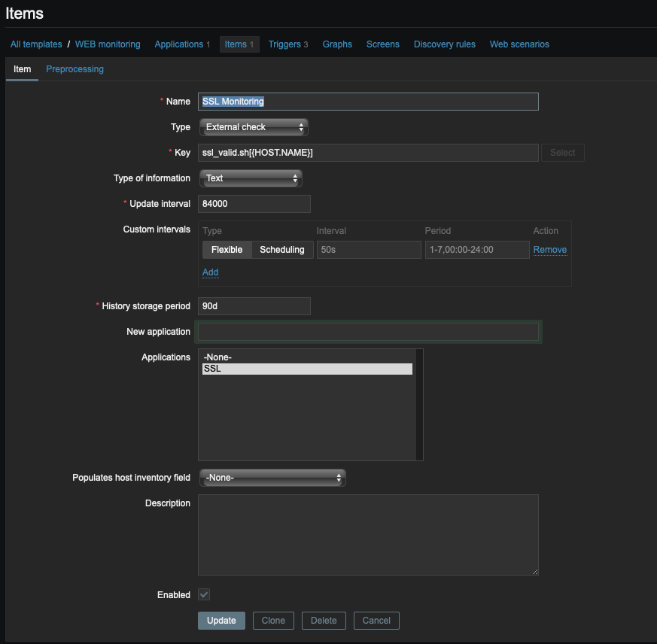Viewport: 657px width, 644px height.
Task: Select Scheduling custom interval type
Action: pyautogui.click(x=281, y=250)
